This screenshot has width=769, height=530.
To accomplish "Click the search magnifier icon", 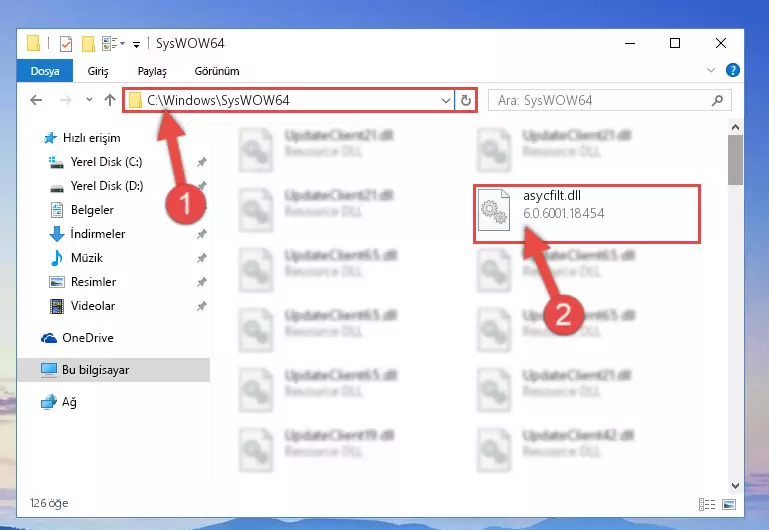I will 717,101.
